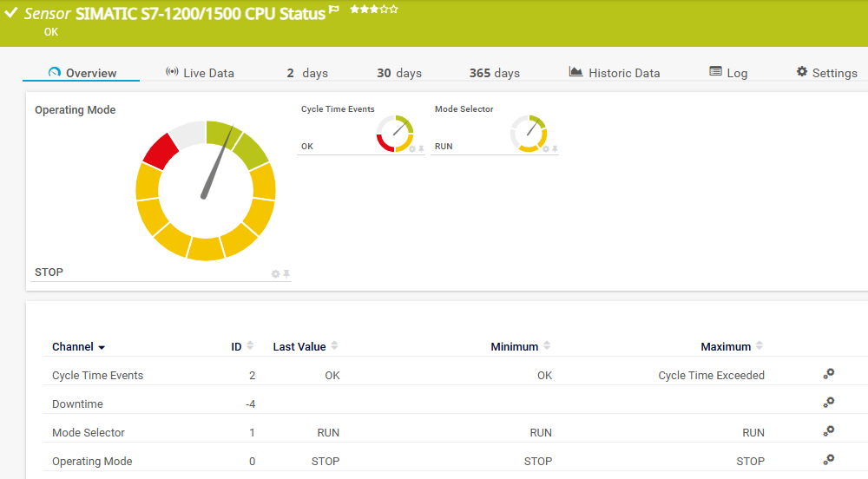Open the 365 days tab
Image resolution: width=868 pixels, height=479 pixels.
pyautogui.click(x=495, y=73)
